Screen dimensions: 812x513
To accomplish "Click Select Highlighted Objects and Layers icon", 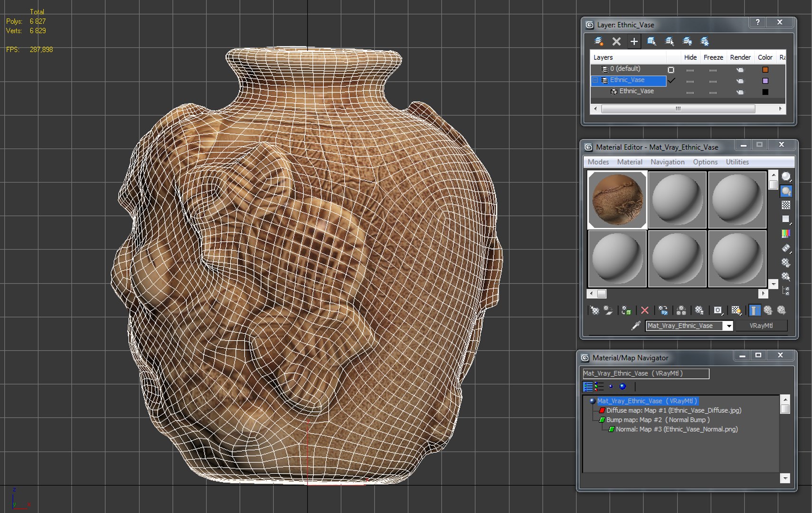I will [651, 41].
